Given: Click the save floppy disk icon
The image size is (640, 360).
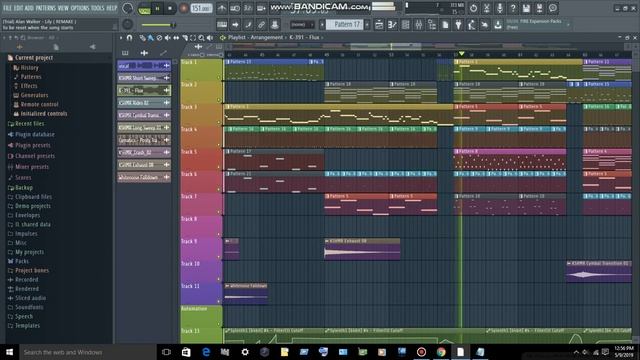Looking at the screenshot, I should pos(526,8).
